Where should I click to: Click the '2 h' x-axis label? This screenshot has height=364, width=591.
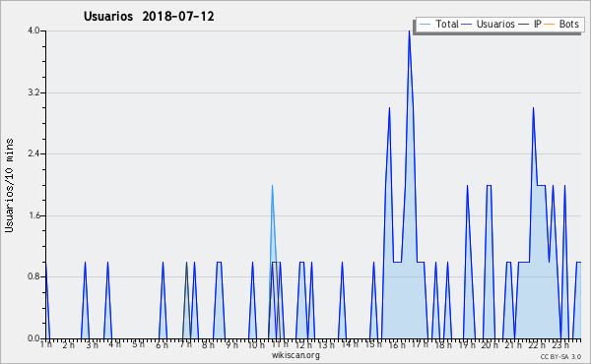pos(68,344)
